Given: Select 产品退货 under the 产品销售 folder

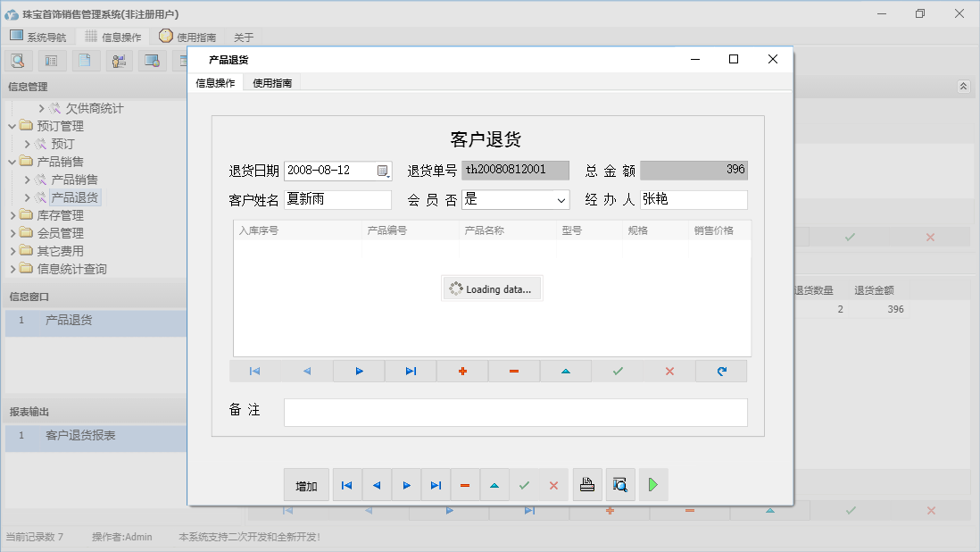Looking at the screenshot, I should coord(77,197).
